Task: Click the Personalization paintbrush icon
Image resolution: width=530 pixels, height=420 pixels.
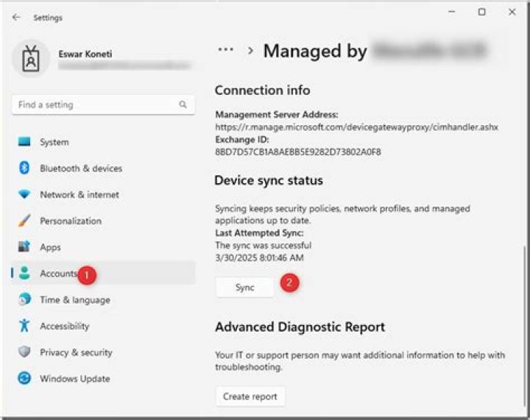Action: (x=24, y=221)
